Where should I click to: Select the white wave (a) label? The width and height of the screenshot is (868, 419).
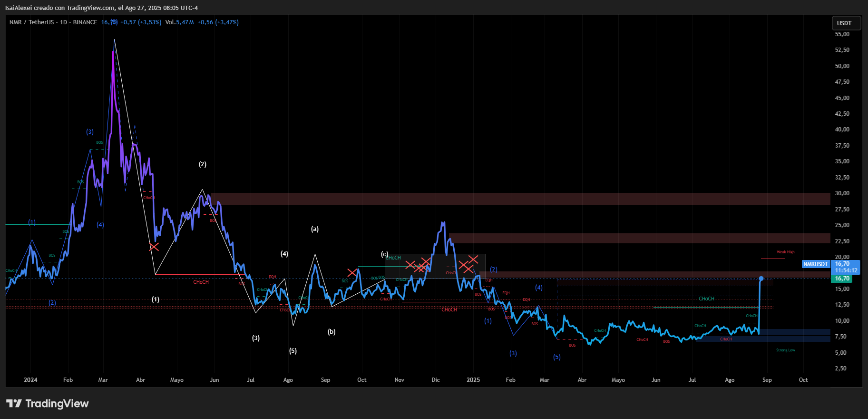tap(315, 229)
